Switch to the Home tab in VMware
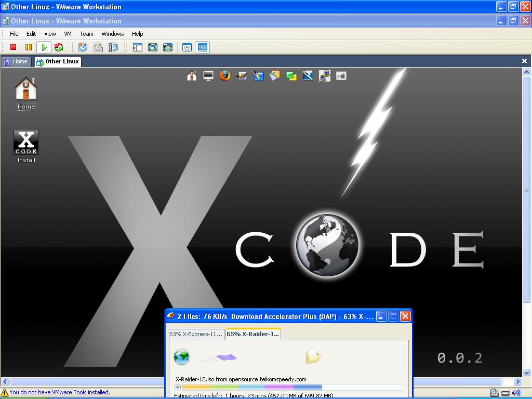Screen dimensions: 532x399 tap(16, 62)
